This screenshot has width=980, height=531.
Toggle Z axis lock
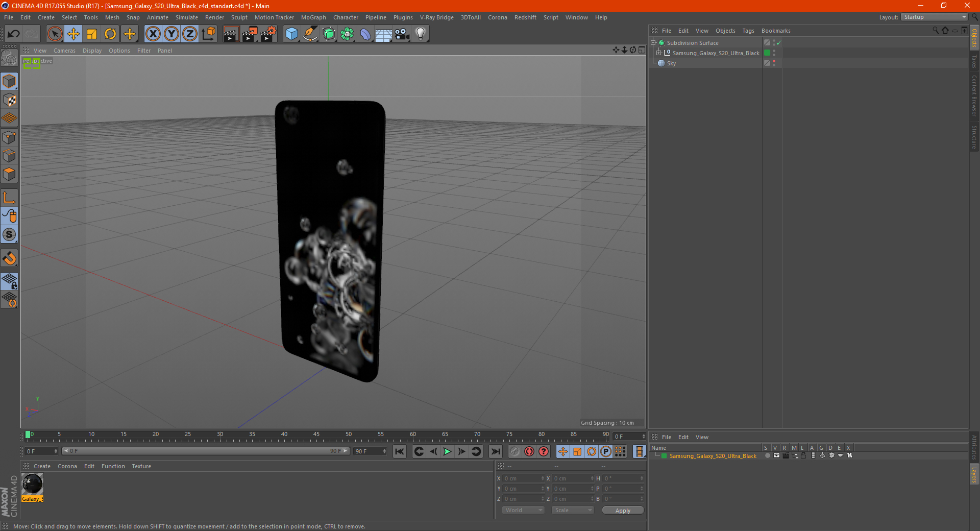[190, 34]
